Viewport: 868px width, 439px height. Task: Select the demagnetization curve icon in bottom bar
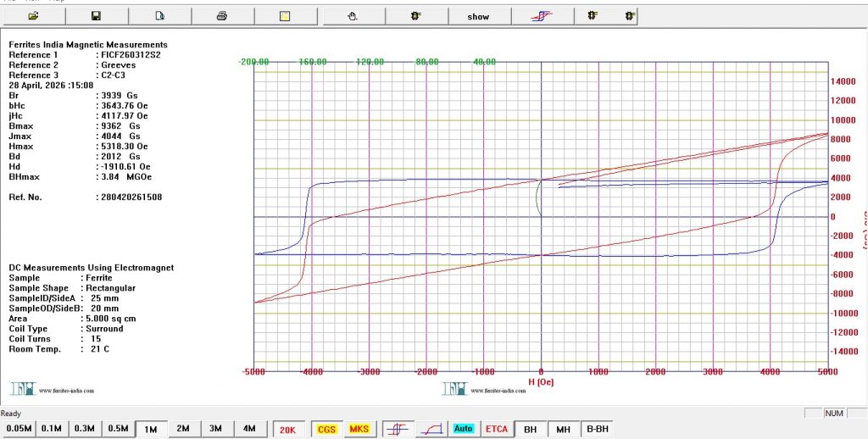click(x=431, y=429)
